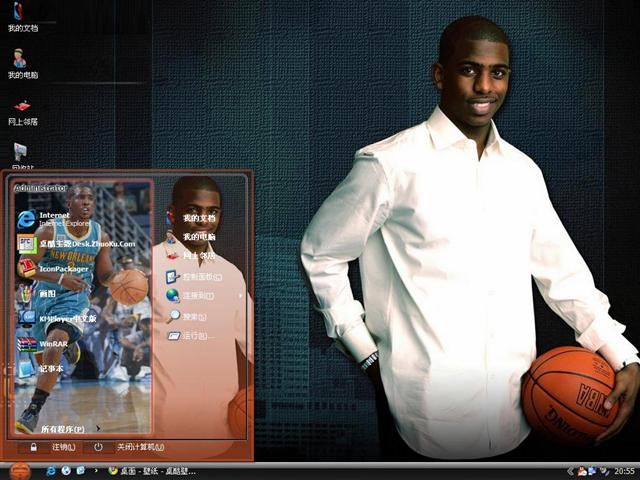Viewport: 640px width, 480px height.
Task: Launch Internet Explorer from start menu
Action: pyautogui.click(x=53, y=219)
